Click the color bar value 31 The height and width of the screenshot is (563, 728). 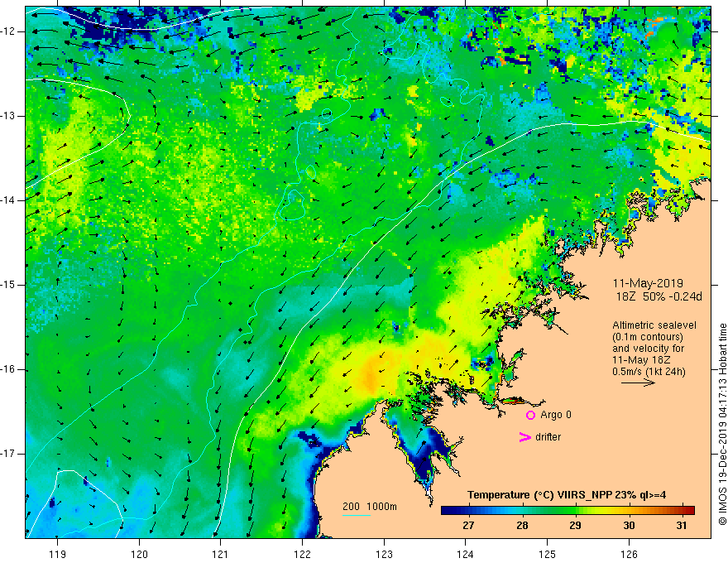(x=681, y=526)
